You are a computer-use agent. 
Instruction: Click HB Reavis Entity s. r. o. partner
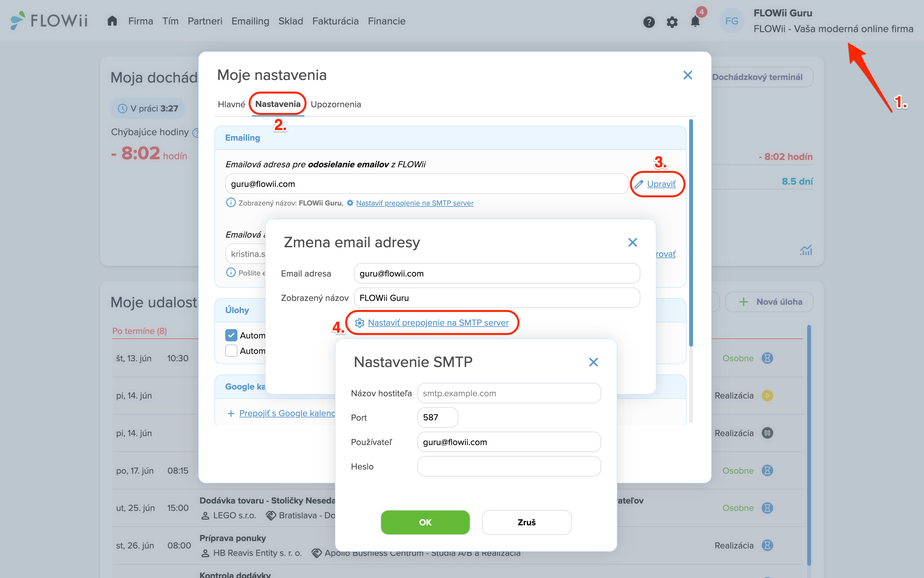pyautogui.click(x=257, y=553)
